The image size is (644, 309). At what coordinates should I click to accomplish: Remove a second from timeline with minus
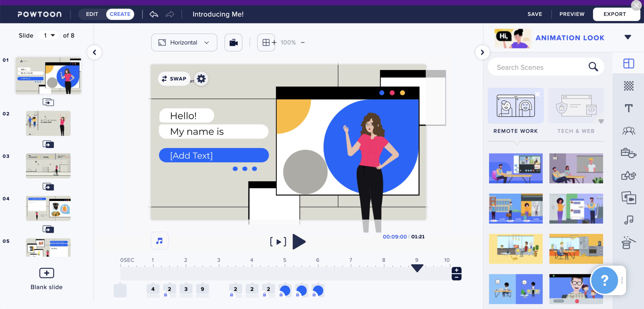[x=456, y=277]
